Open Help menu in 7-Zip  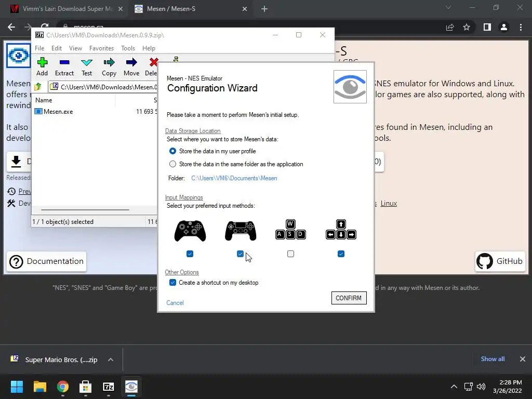pyautogui.click(x=149, y=48)
